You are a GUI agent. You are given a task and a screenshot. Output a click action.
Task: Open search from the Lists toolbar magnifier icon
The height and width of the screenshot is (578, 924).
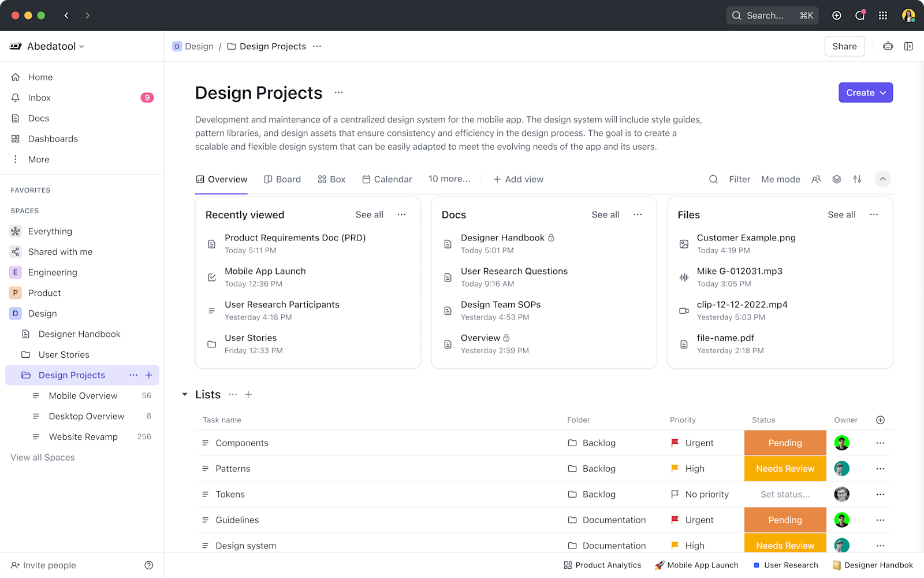[x=714, y=179]
